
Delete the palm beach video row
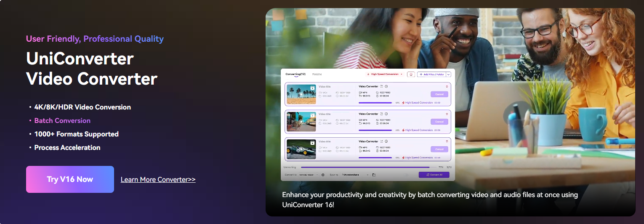tap(447, 86)
